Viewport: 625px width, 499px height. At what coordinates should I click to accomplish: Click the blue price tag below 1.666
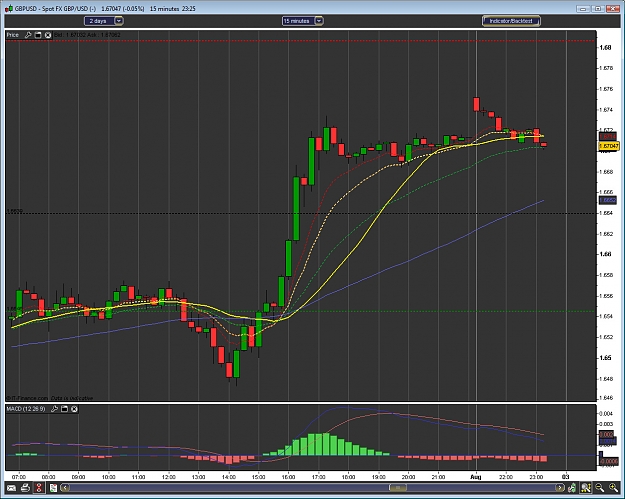608,200
